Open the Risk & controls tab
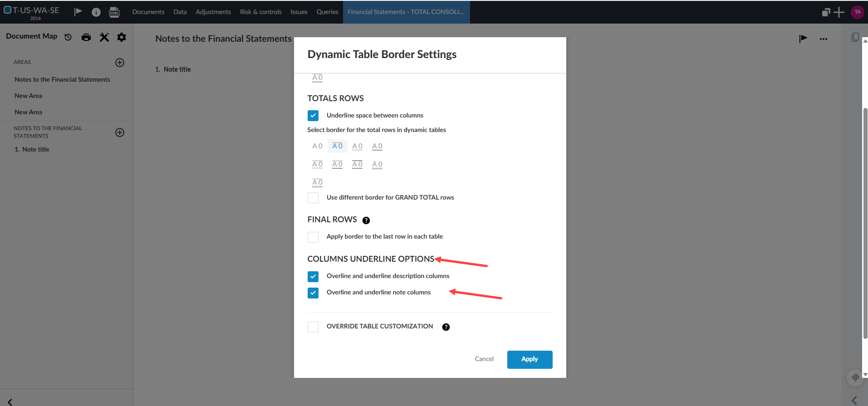 pos(261,12)
